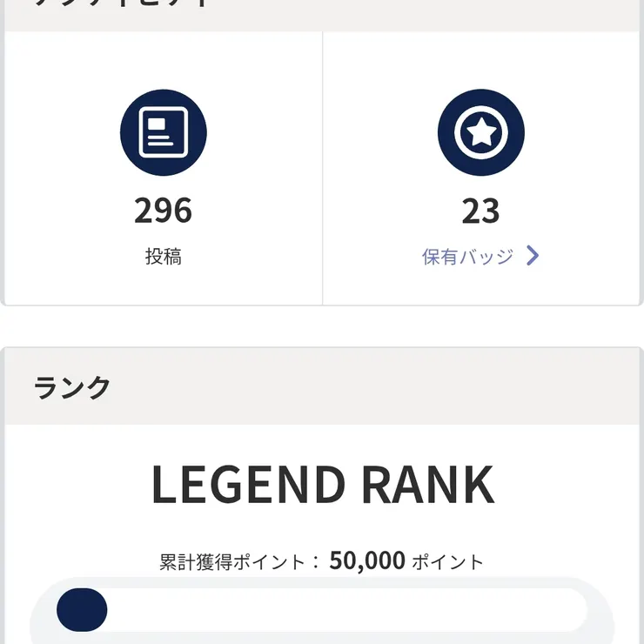Click the 23 badges count

tap(480, 211)
